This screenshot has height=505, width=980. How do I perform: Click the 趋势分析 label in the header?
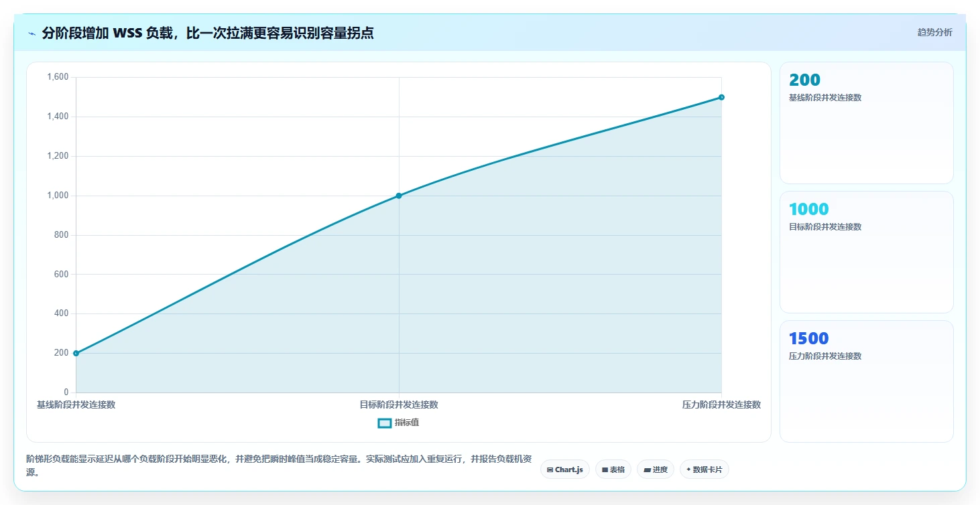click(x=934, y=32)
